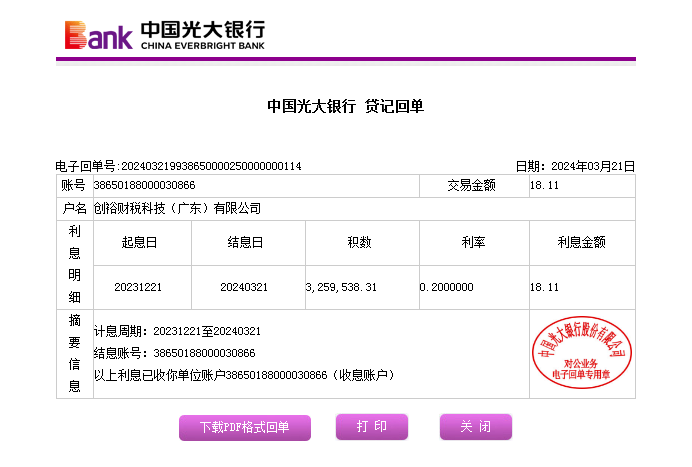Click the 起息日 column header
Viewport: 692px width, 467px height.
(x=139, y=242)
